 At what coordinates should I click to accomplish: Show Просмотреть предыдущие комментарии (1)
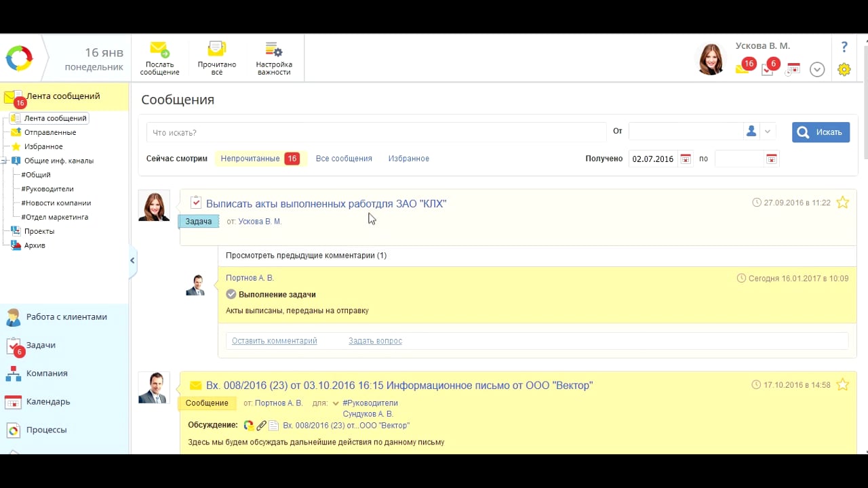pos(306,256)
